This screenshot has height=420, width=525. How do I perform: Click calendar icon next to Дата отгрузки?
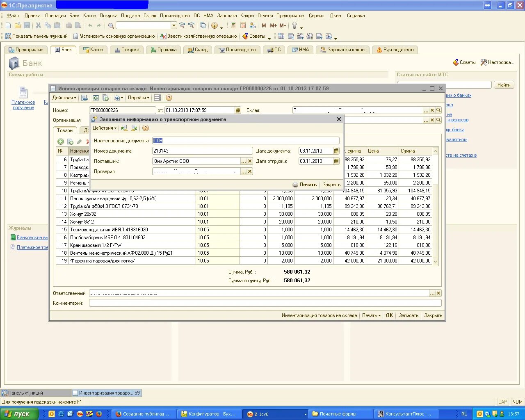coord(336,161)
